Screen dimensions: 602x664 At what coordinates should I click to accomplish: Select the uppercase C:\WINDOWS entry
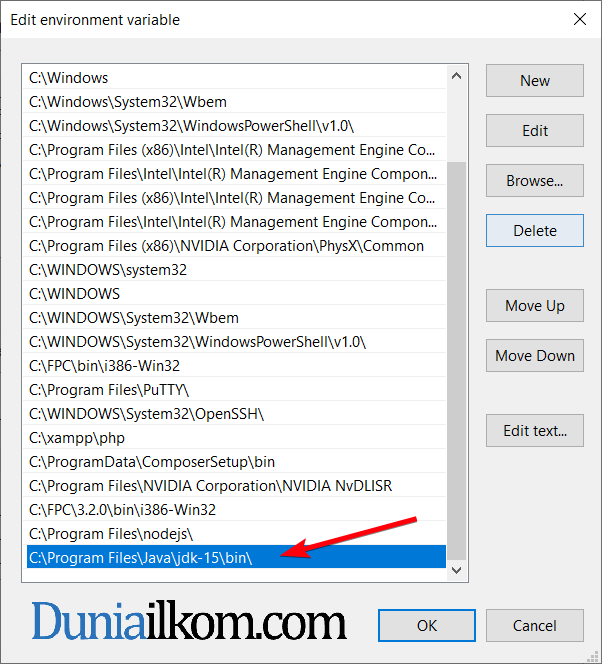click(x=236, y=294)
